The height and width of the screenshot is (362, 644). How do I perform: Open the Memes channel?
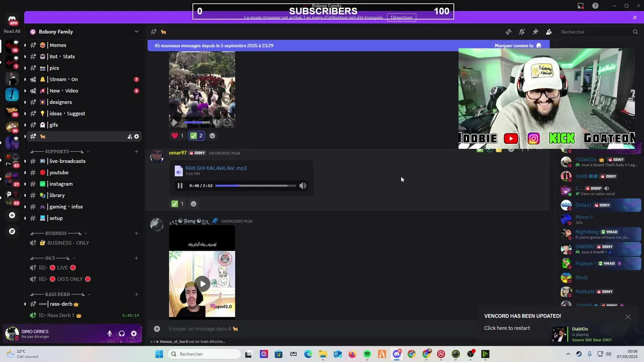(x=83, y=45)
